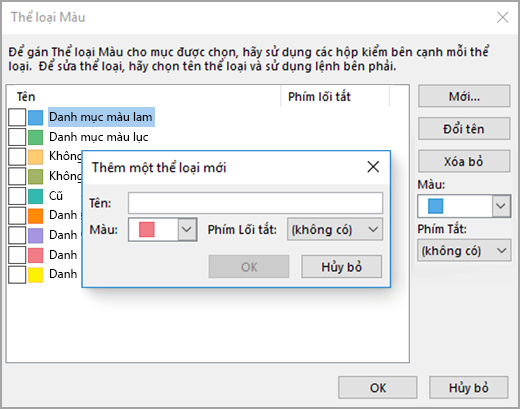520x409 pixels.
Task: Click the Tên text input field
Action: (x=255, y=203)
